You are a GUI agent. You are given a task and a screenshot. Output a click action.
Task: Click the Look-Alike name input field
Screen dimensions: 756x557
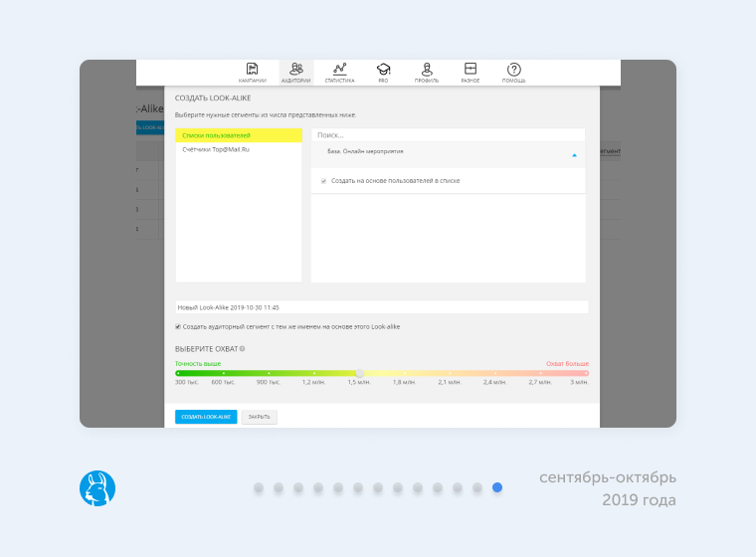382,307
